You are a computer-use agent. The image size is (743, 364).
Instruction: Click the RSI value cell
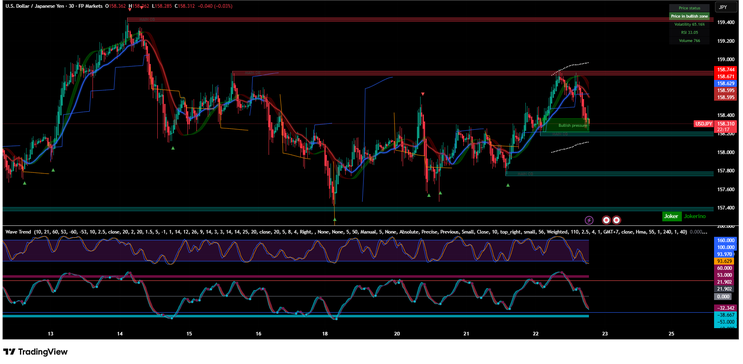pos(689,32)
